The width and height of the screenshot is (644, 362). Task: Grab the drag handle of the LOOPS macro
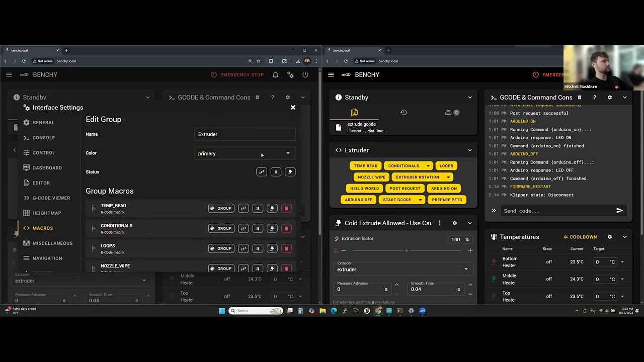coord(93,249)
